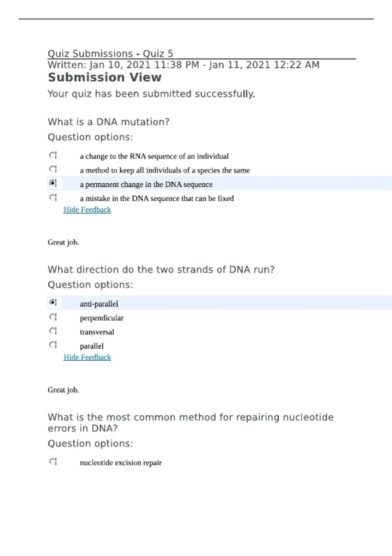
Task: Click Hide Feedback under DNA mutation question
Action: coord(87,210)
